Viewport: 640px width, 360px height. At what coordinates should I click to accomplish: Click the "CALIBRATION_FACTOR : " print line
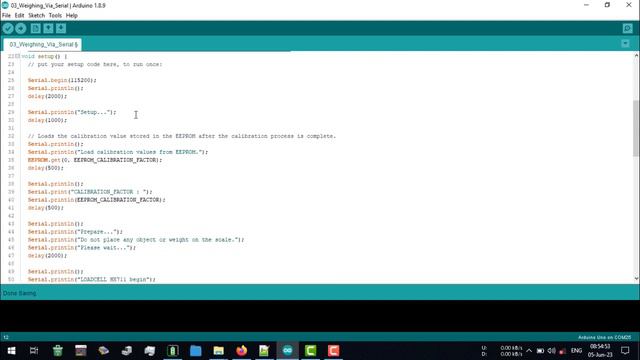tap(90, 192)
